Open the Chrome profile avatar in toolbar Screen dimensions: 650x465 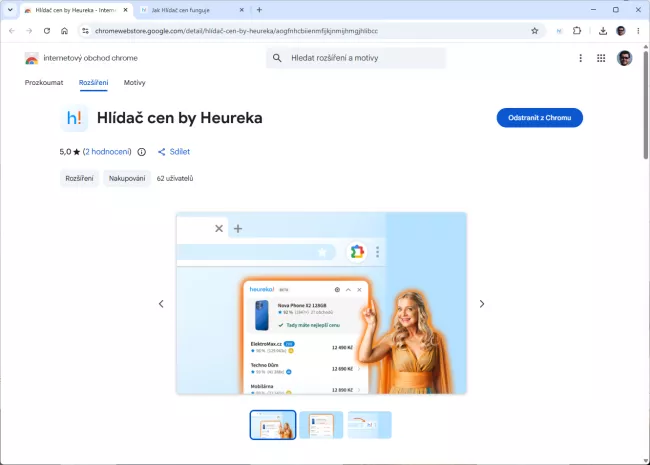(x=621, y=31)
